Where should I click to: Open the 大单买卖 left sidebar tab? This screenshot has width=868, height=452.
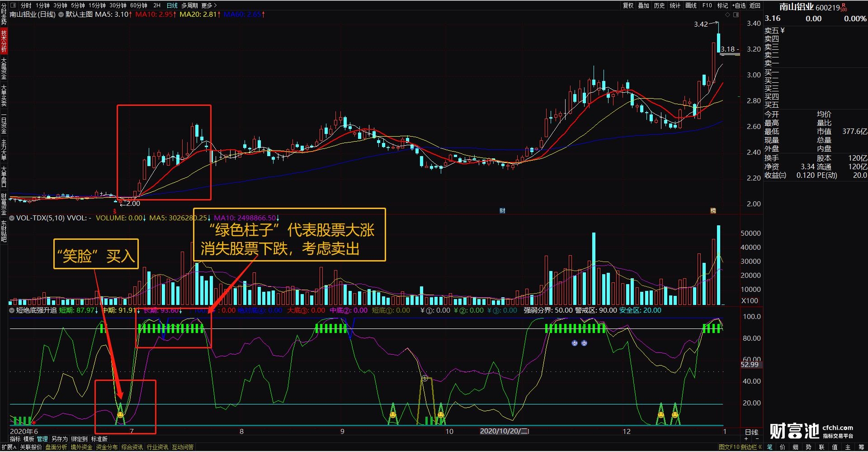coord(4,95)
